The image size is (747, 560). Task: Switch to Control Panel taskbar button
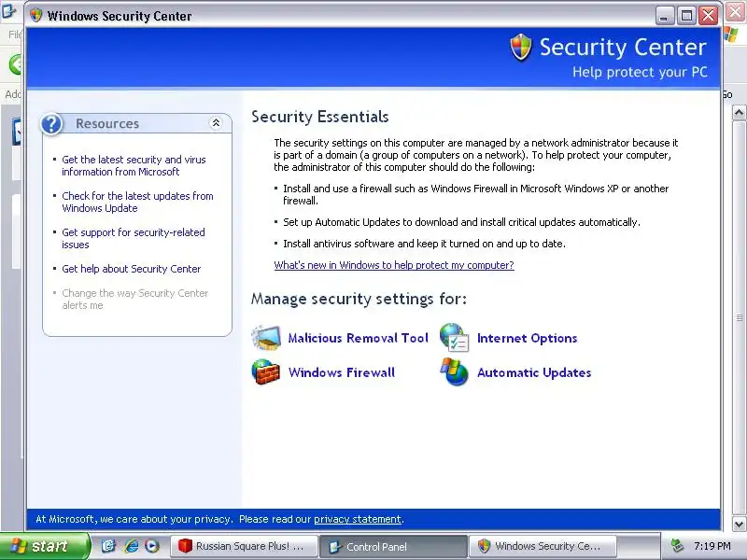coord(392,546)
